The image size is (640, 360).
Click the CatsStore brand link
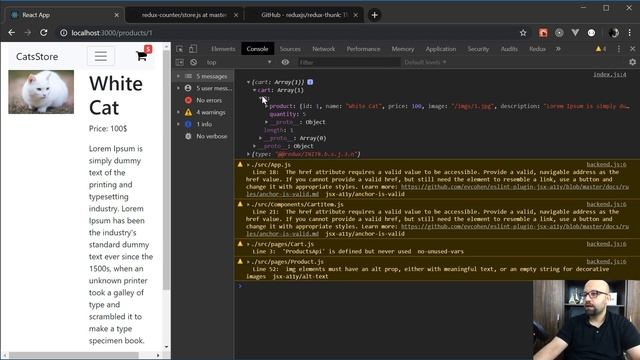37,56
